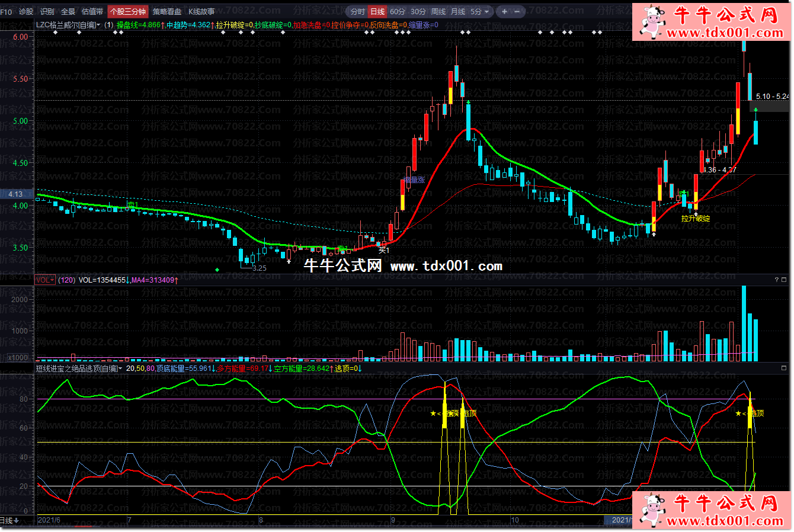794x532 pixels.
Task: Zoom out chart with minus button
Action: pos(517,11)
